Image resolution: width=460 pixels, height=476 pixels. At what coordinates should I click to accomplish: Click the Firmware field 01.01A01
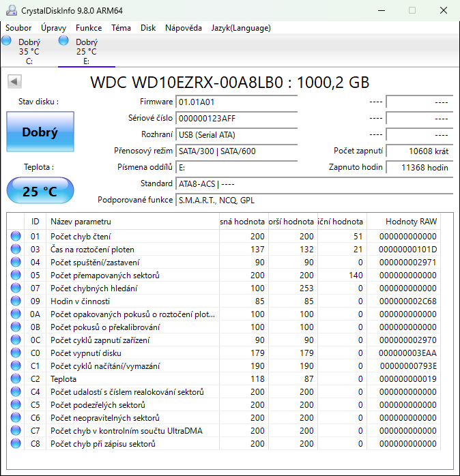pyautogui.click(x=236, y=102)
